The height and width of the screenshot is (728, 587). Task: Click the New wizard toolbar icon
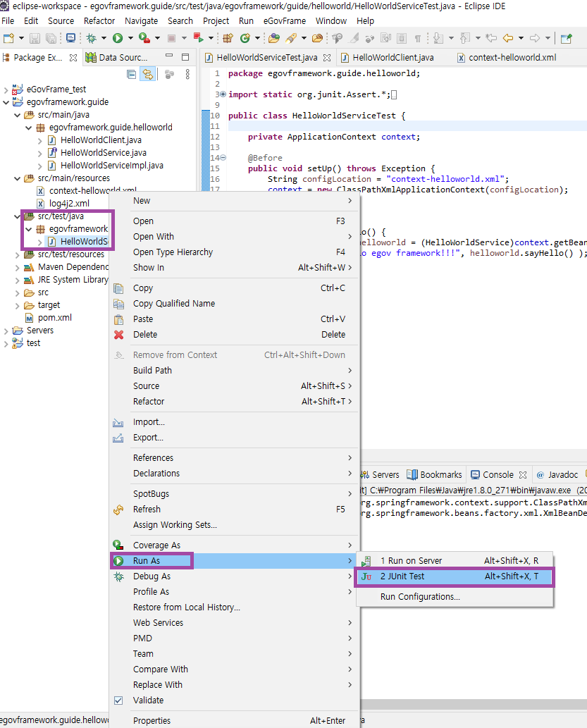(x=8, y=38)
